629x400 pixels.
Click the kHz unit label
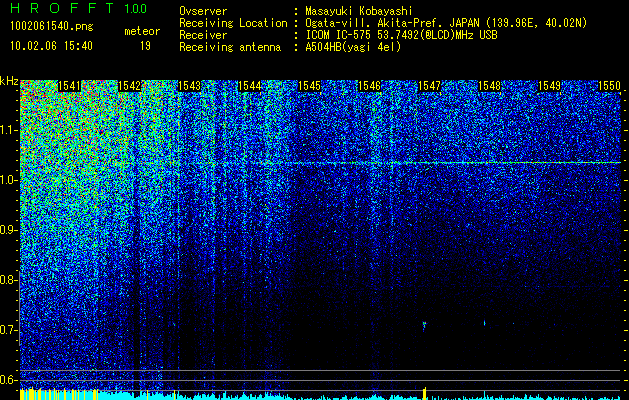(x=9, y=81)
